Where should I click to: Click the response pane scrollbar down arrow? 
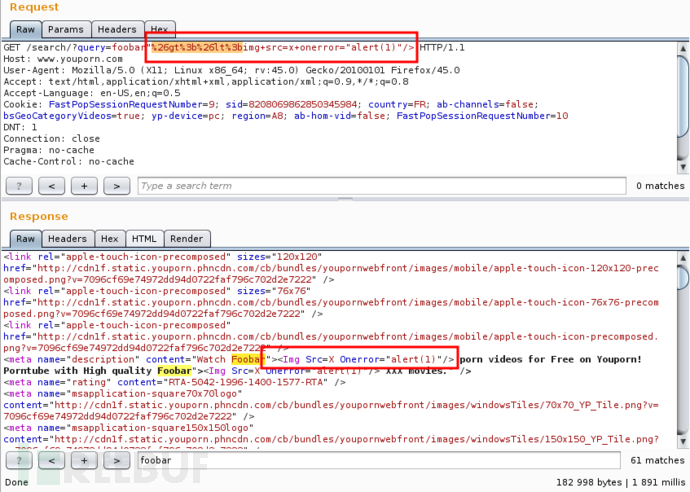[x=683, y=441]
